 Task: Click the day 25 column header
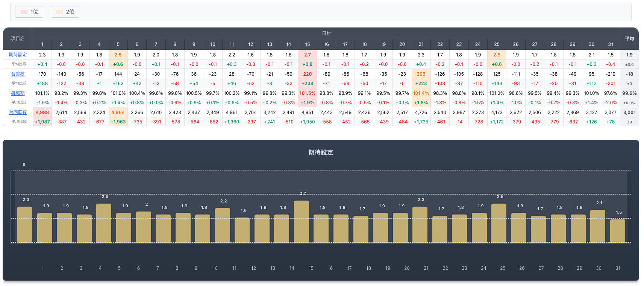pyautogui.click(x=497, y=44)
